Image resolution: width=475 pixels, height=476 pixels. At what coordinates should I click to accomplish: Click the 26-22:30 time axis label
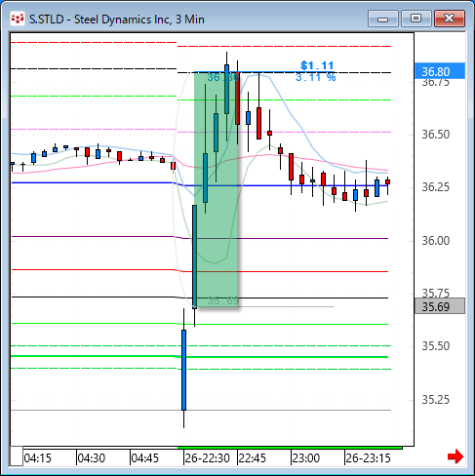(208, 458)
